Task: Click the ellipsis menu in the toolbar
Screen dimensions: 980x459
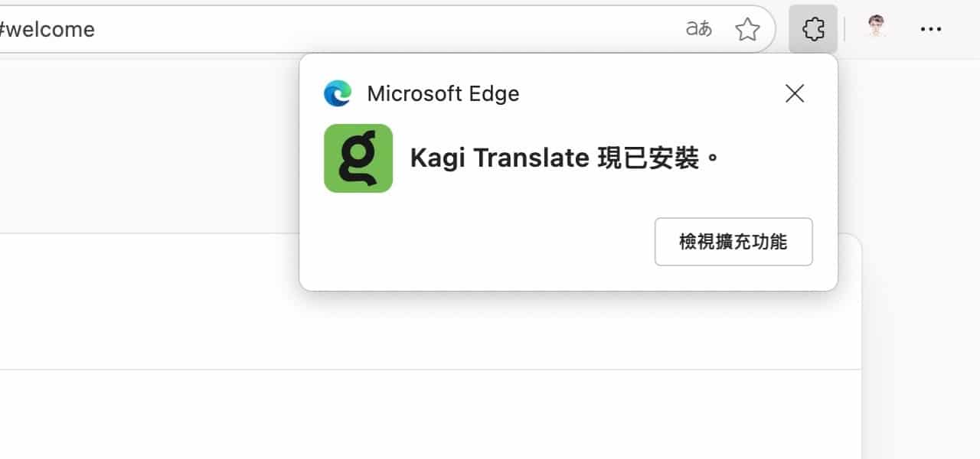Action: (x=931, y=28)
